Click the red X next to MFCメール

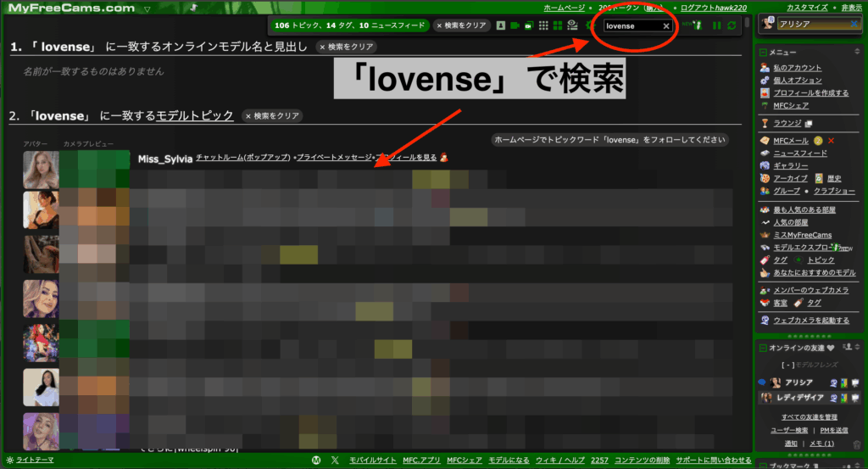831,141
